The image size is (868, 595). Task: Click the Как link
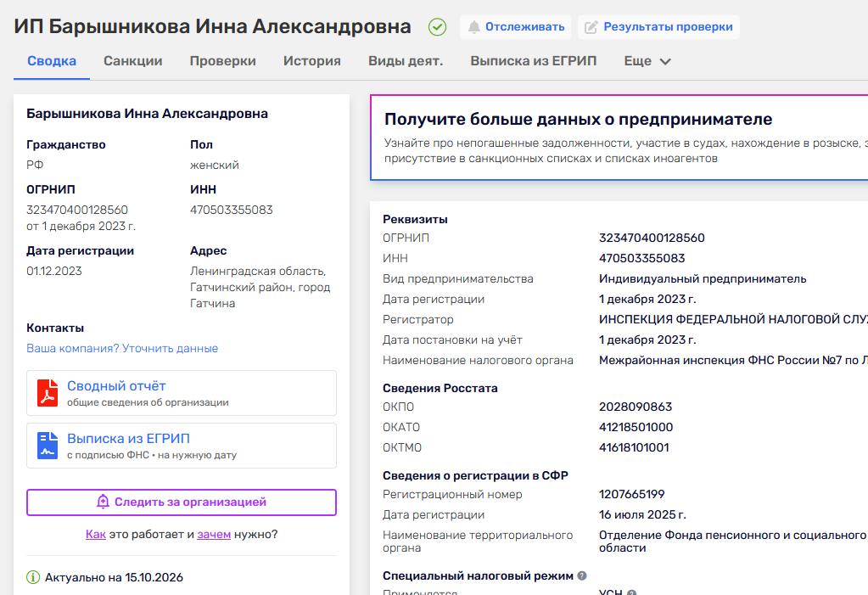point(96,535)
